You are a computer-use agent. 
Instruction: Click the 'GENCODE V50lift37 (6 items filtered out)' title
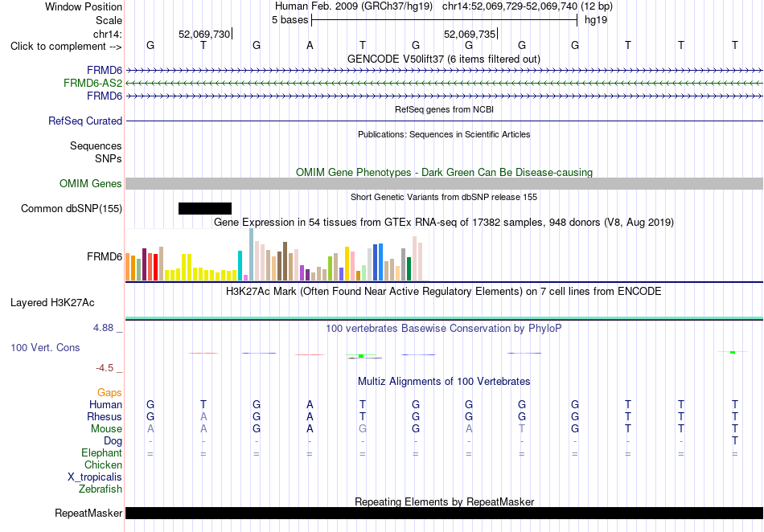click(444, 59)
